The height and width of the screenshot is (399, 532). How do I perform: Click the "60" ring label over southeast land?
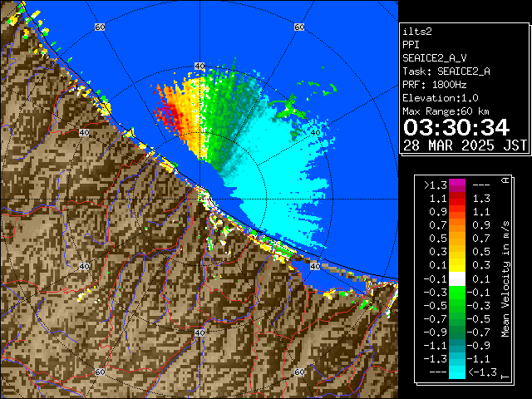click(x=299, y=372)
